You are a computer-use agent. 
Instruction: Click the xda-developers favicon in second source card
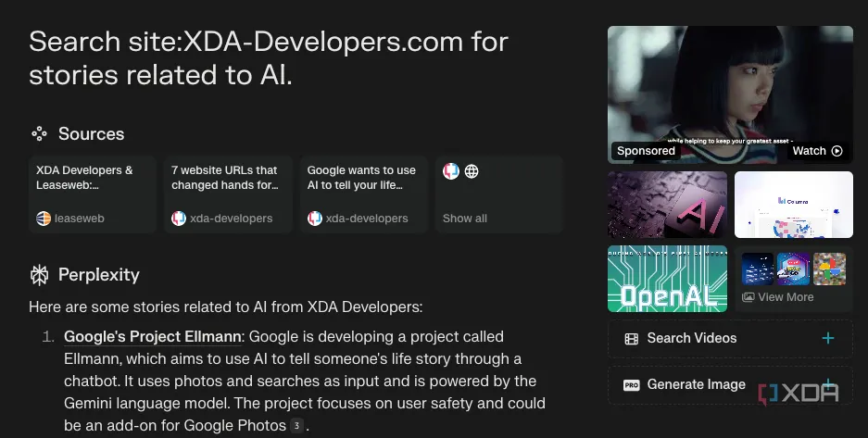coord(179,219)
